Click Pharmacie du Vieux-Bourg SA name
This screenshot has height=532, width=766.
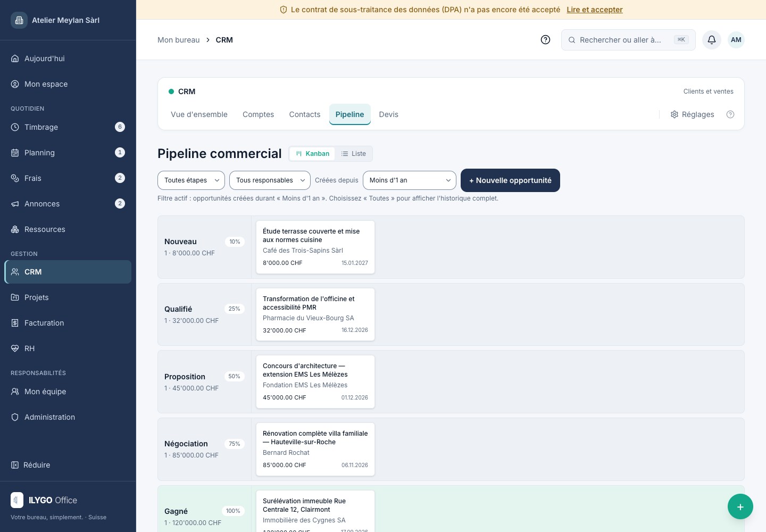[x=309, y=318]
